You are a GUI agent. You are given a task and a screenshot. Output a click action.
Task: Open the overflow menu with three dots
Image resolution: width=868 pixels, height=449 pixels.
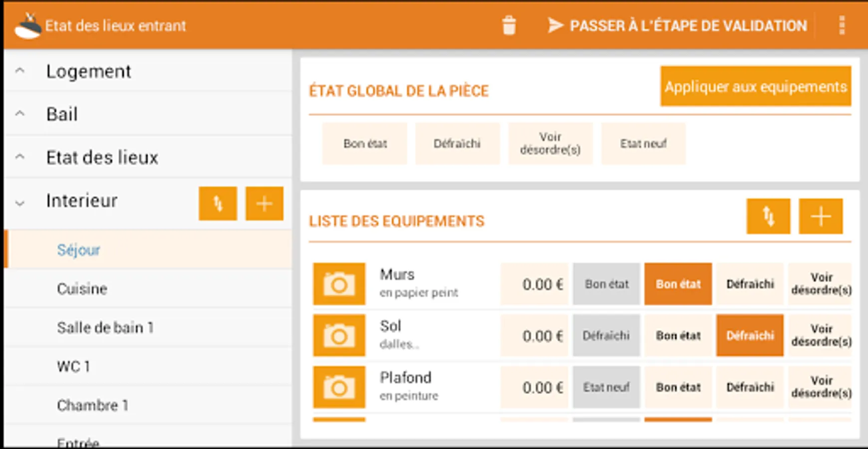[x=842, y=25]
